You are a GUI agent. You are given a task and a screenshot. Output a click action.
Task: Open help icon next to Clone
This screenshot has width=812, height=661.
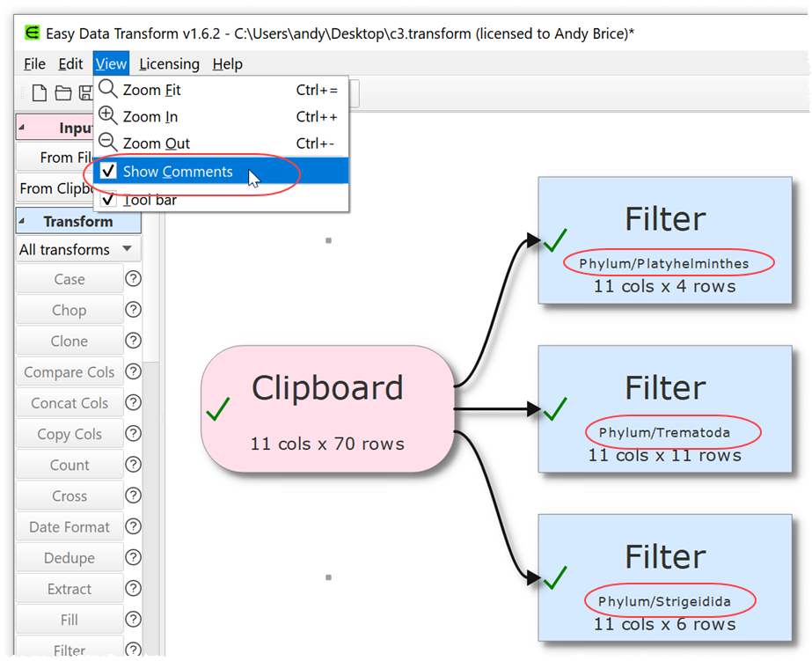click(134, 341)
